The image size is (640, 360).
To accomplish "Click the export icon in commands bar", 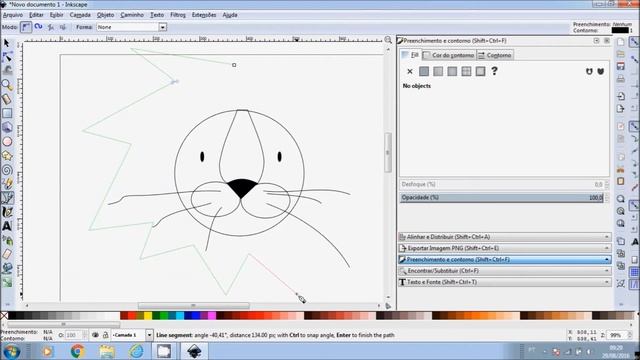I will point(620,109).
